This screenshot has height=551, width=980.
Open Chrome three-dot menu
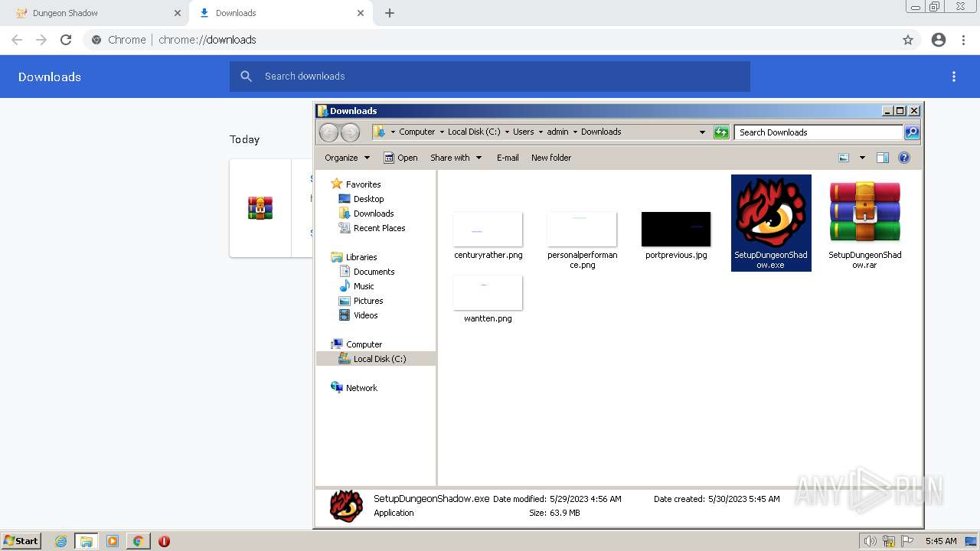(x=964, y=40)
